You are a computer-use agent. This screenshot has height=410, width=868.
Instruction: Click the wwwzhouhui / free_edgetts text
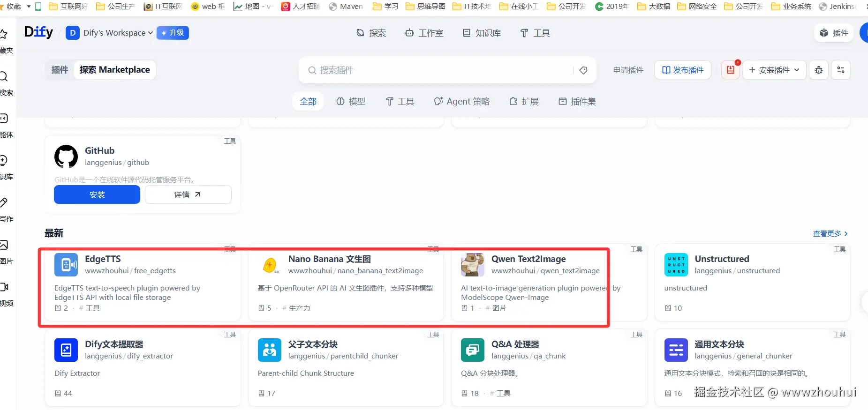[x=130, y=271]
